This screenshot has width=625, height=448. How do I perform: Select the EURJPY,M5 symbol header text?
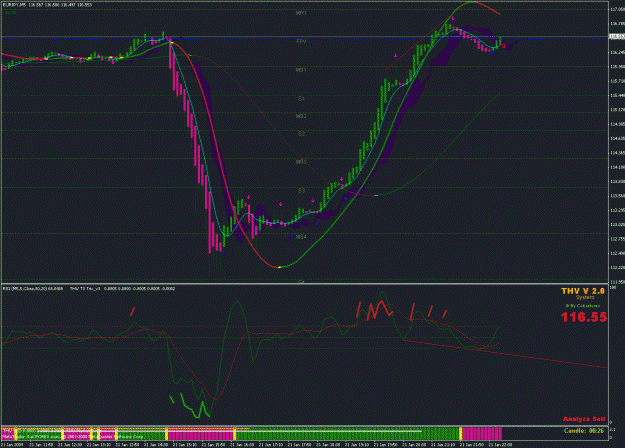[47, 5]
